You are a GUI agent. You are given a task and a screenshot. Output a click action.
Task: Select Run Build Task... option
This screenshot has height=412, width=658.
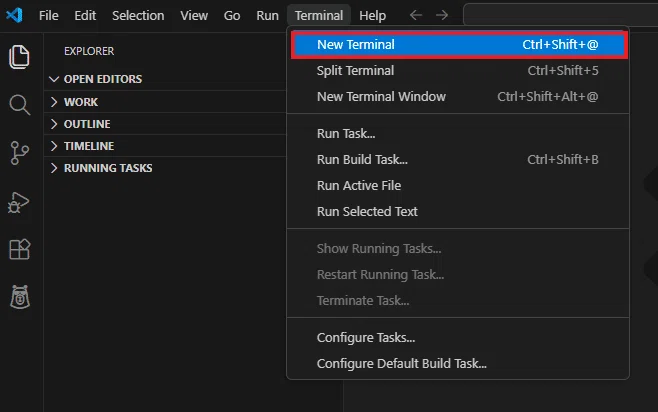(x=458, y=159)
